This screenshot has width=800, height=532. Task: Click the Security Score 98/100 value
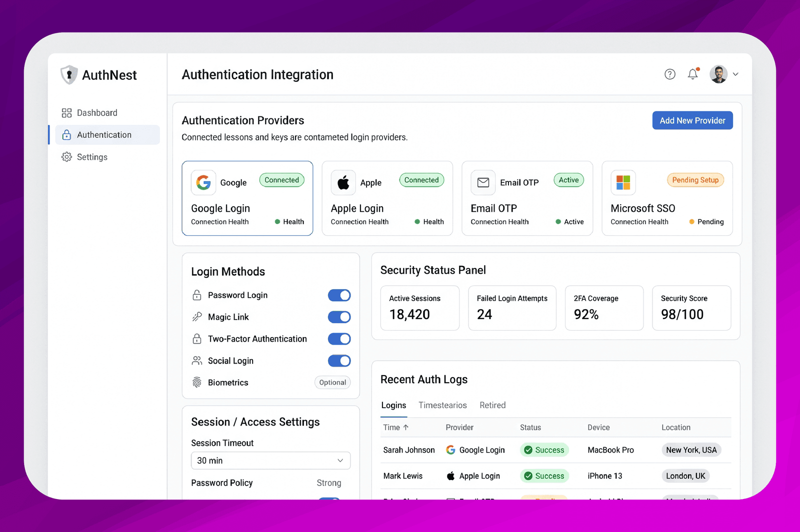click(682, 314)
